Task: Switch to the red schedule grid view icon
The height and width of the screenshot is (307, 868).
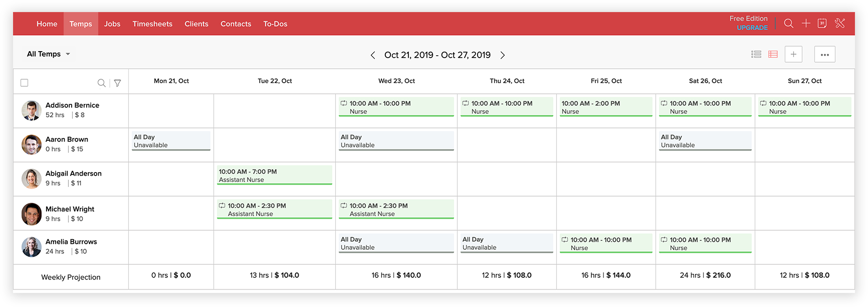Action: coord(773,54)
